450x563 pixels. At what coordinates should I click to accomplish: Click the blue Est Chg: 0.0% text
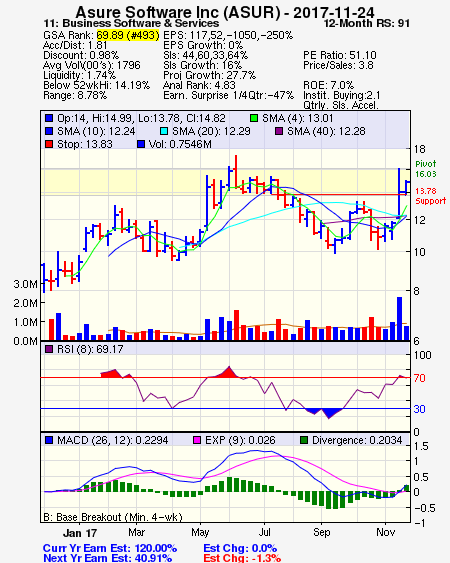tap(240, 548)
